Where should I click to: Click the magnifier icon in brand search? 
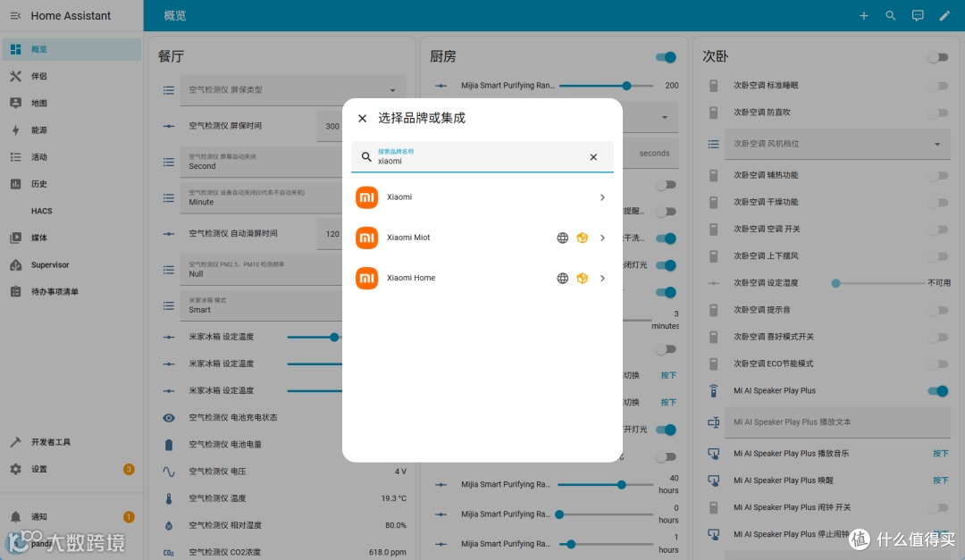coord(366,157)
